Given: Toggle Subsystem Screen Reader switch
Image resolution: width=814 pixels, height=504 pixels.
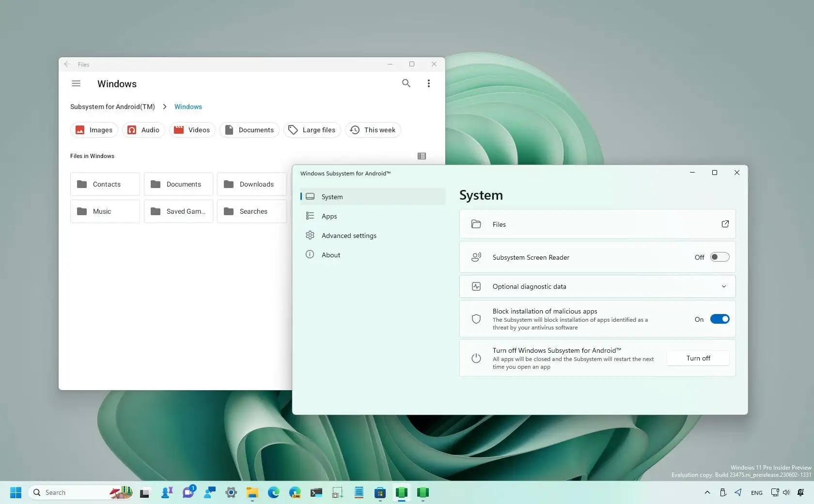Looking at the screenshot, I should 720,257.
